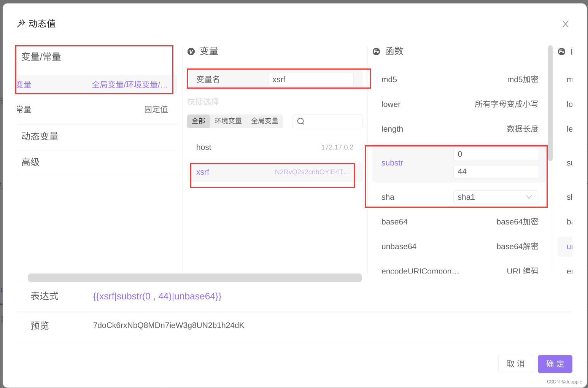Choose the length 数据长度 function
The height and width of the screenshot is (388, 588).
[460, 129]
